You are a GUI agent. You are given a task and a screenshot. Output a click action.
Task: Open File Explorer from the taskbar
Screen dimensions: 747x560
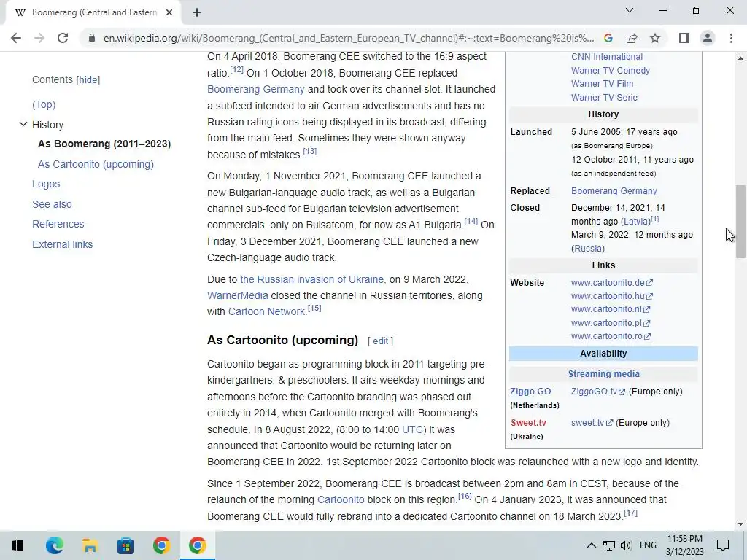[90, 545]
